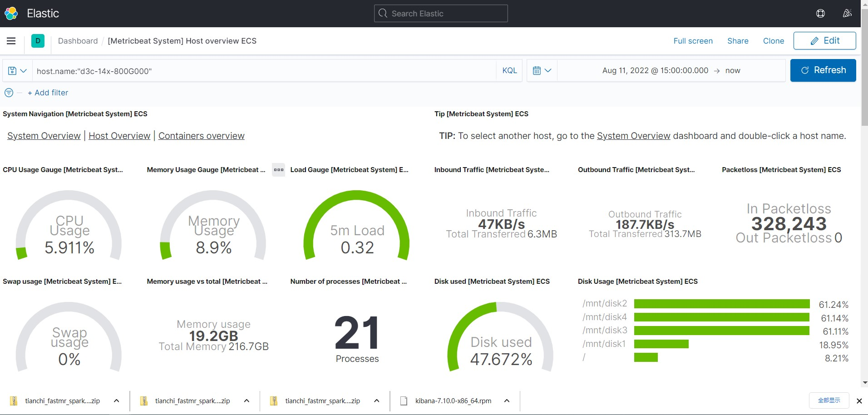Add a filter with + Add filter
868x415 pixels.
pyautogui.click(x=48, y=93)
